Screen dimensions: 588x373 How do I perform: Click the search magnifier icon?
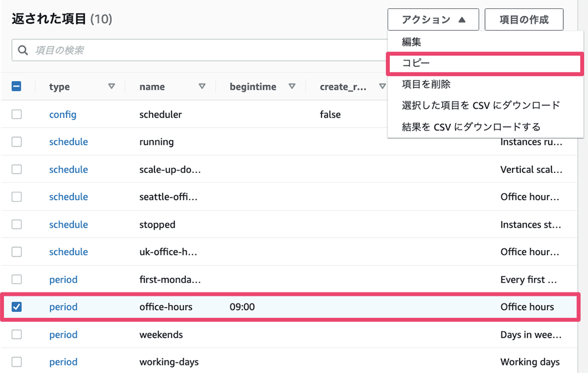(x=24, y=51)
